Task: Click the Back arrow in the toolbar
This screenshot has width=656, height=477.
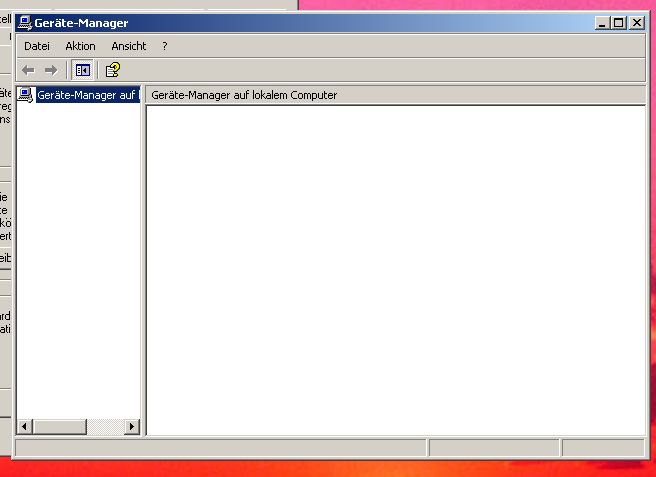Action: click(28, 70)
